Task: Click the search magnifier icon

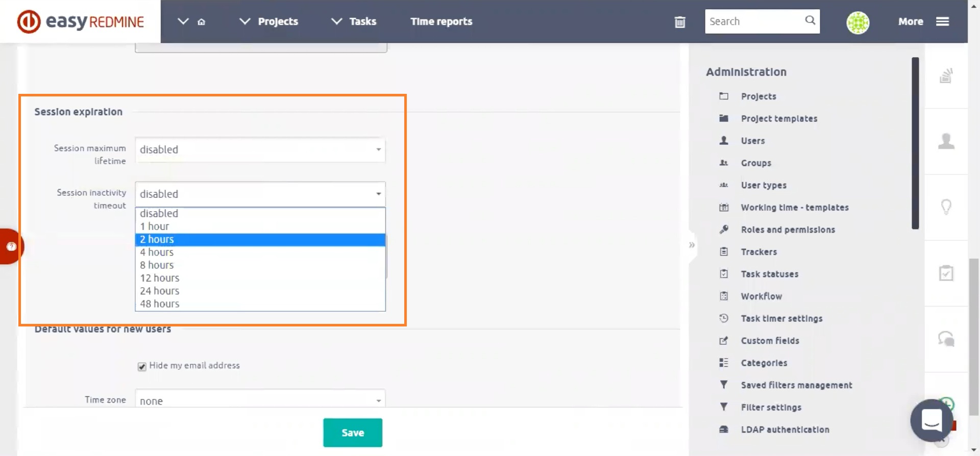Action: (810, 20)
